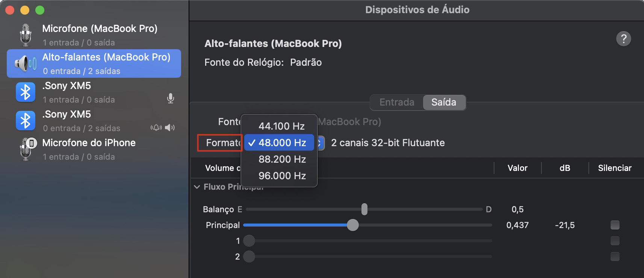Enable Silenciar for channel 2
The image size is (644, 278).
(615, 257)
